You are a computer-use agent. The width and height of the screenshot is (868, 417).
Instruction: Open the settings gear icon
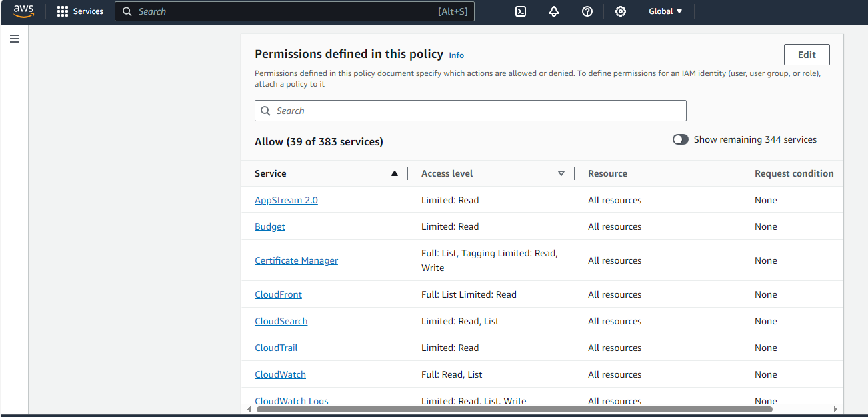point(621,11)
